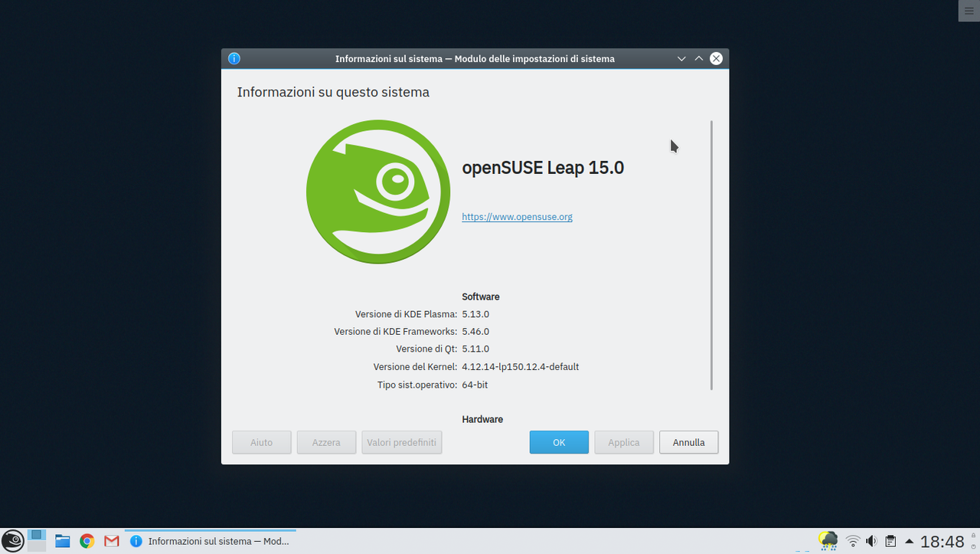Open the clipboard tray icon
This screenshot has width=980, height=554.
coord(890,541)
